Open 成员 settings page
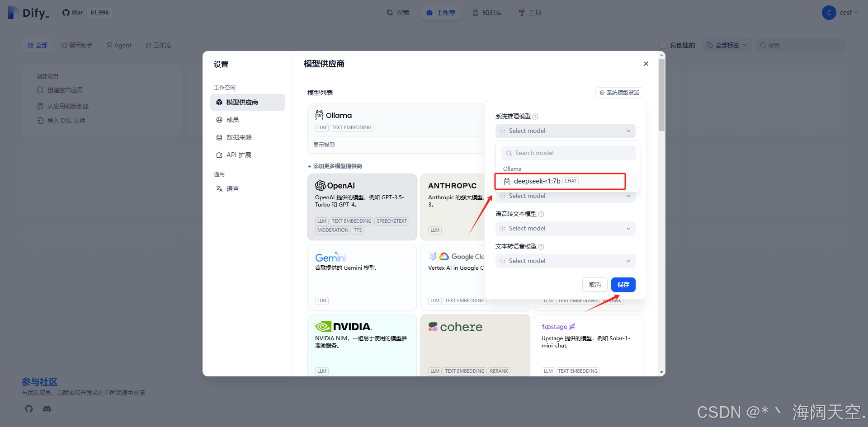This screenshot has width=868, height=427. click(x=248, y=120)
